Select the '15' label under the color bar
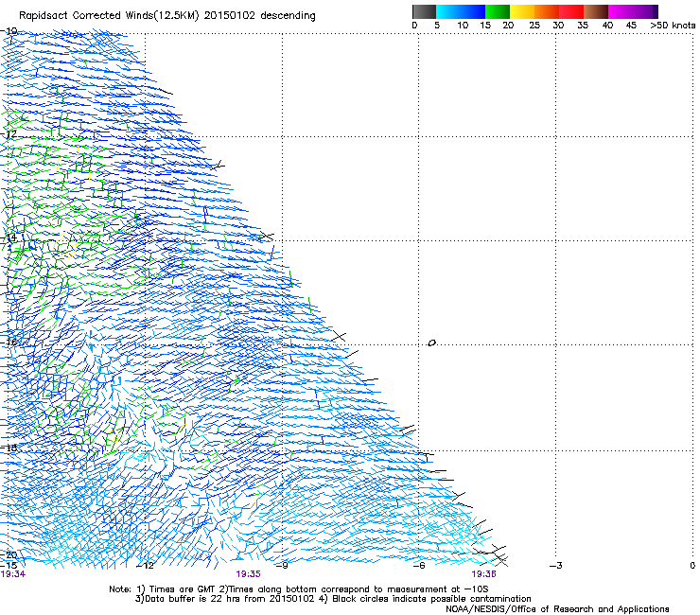The image size is (700, 615). [485, 26]
